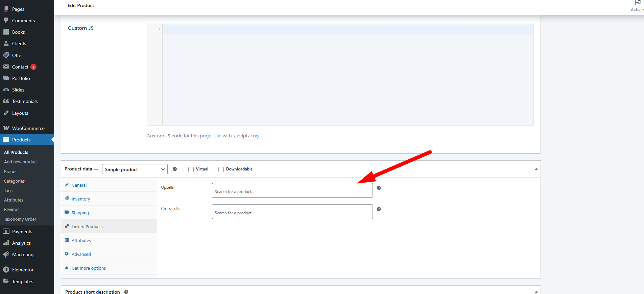Click the WooCommerce logo icon in sidebar
The height and width of the screenshot is (294, 644).
[6, 128]
